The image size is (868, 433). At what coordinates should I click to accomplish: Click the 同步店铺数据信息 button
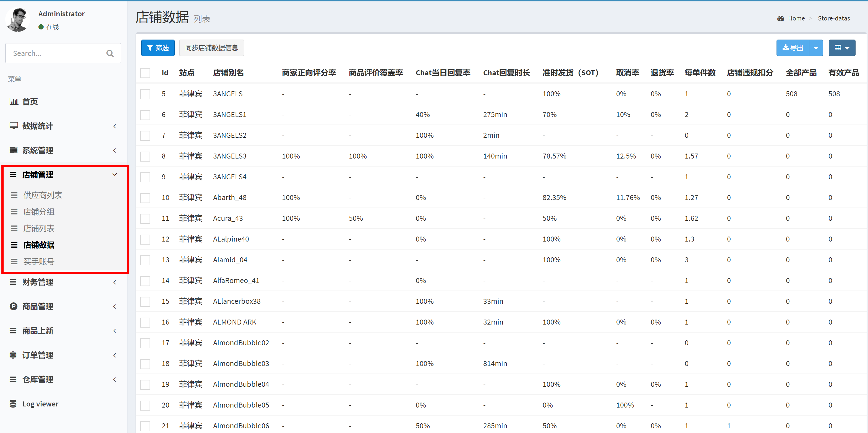tap(211, 48)
